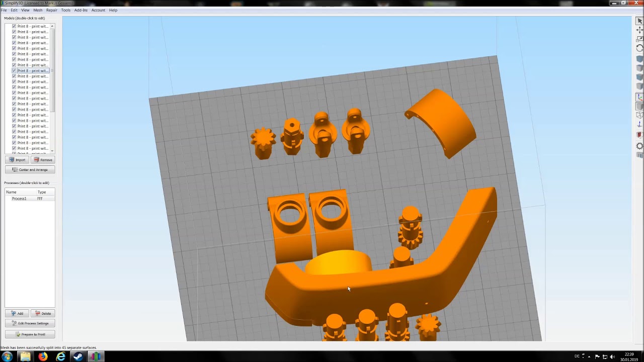Open the Account menu
644x362 pixels.
tap(98, 10)
